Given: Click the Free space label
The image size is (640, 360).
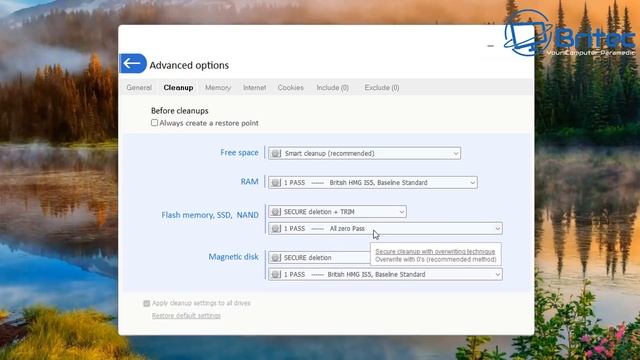Looking at the screenshot, I should (x=239, y=152).
